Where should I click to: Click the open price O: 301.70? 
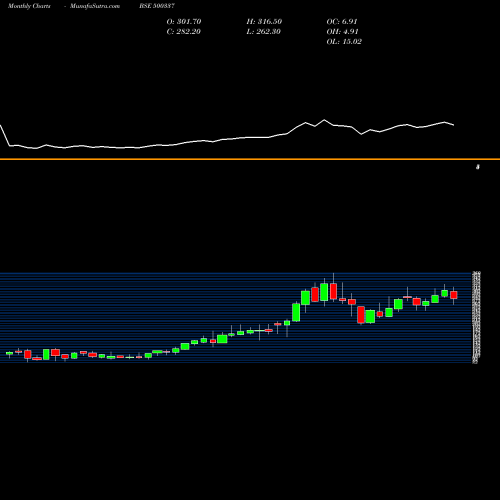[x=184, y=22]
